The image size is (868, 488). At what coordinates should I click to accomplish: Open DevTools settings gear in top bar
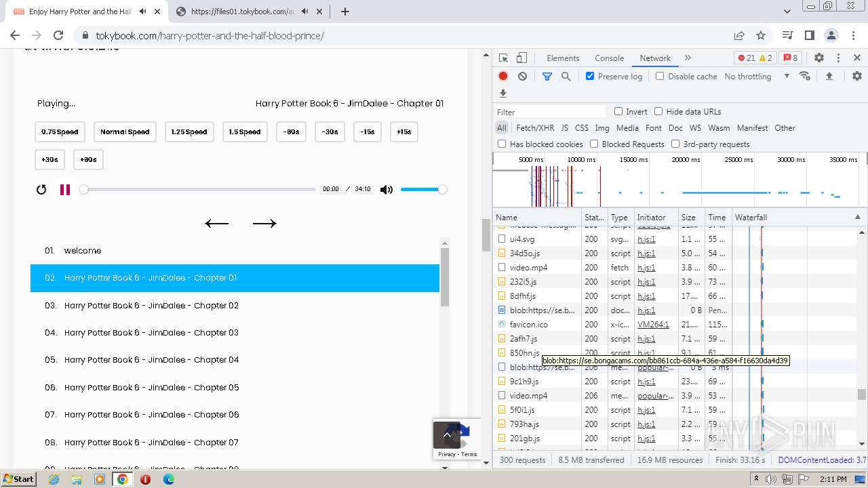coord(819,58)
